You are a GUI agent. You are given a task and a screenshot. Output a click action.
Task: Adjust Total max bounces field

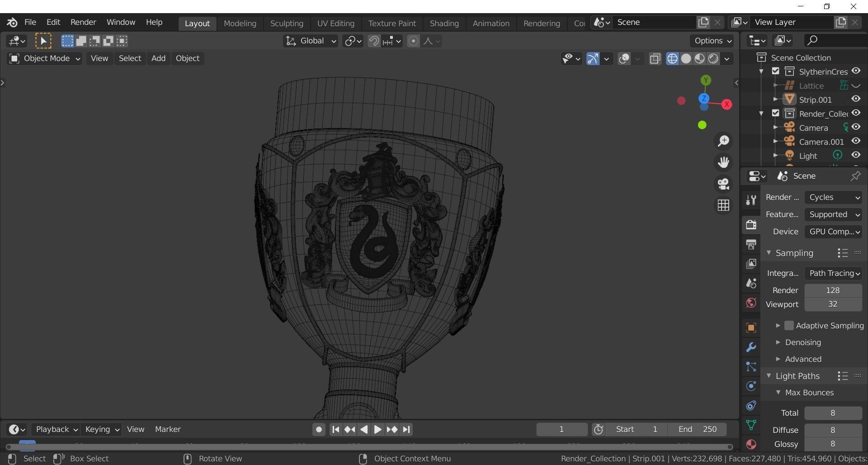coord(833,413)
